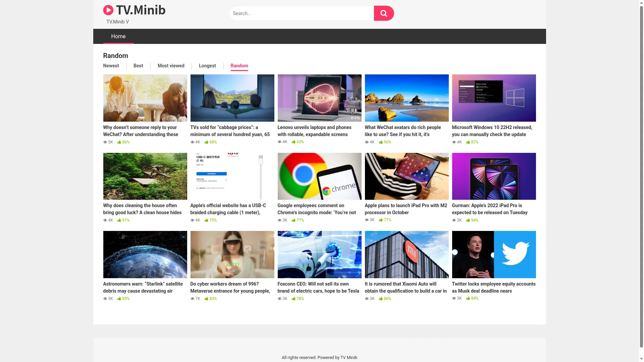Click thumbs-up icon showing 78% under Foxconn CEO article
The height and width of the screenshot is (362, 644).
[x=293, y=299]
